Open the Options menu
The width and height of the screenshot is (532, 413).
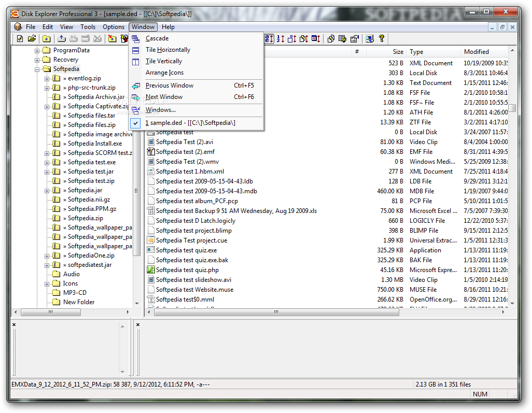coord(114,27)
